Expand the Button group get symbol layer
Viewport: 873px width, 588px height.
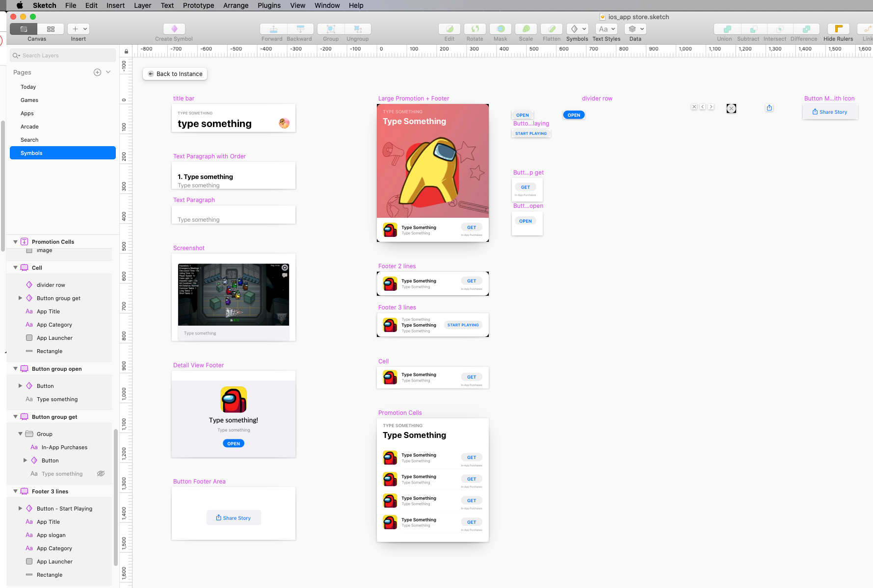point(20,298)
